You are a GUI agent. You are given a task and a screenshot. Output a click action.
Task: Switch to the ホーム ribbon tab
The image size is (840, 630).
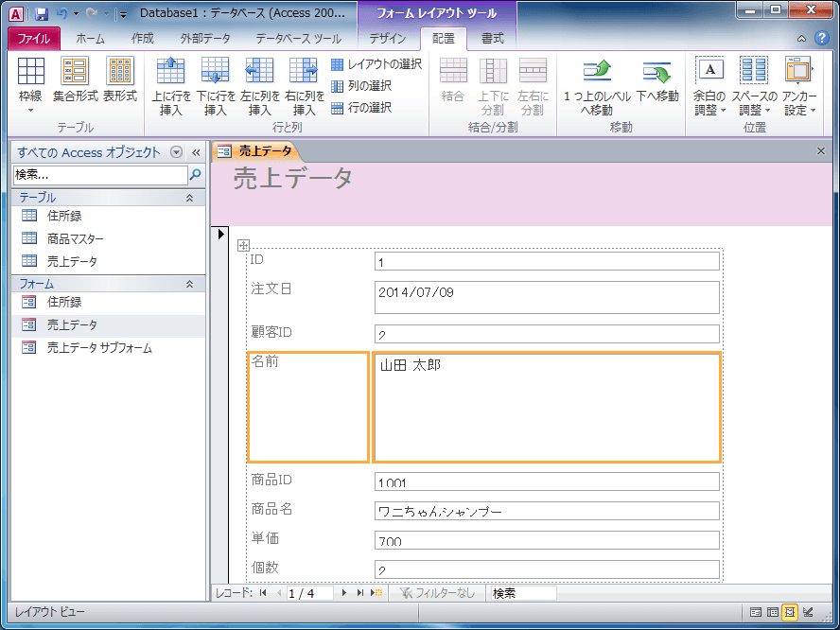click(90, 39)
